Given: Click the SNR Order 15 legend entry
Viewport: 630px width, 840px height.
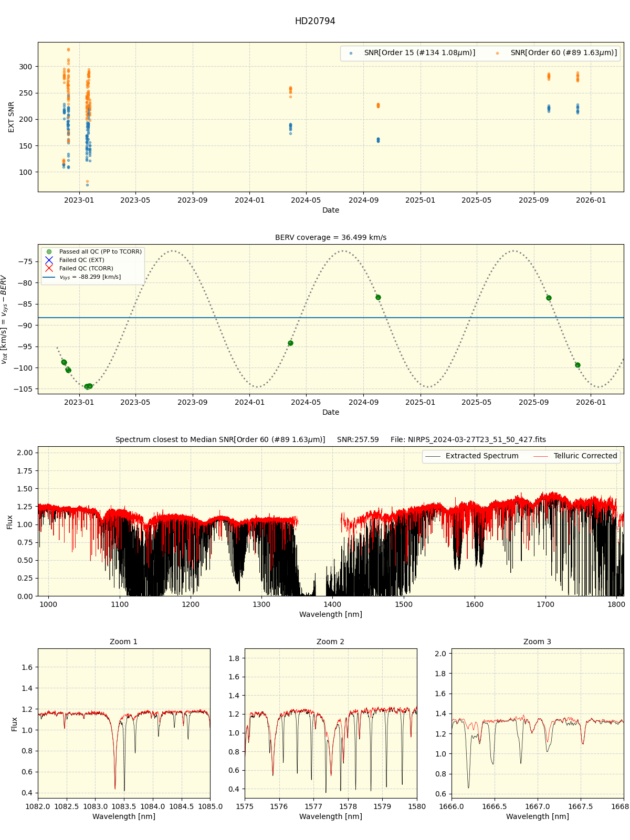Looking at the screenshot, I should pos(412,52).
